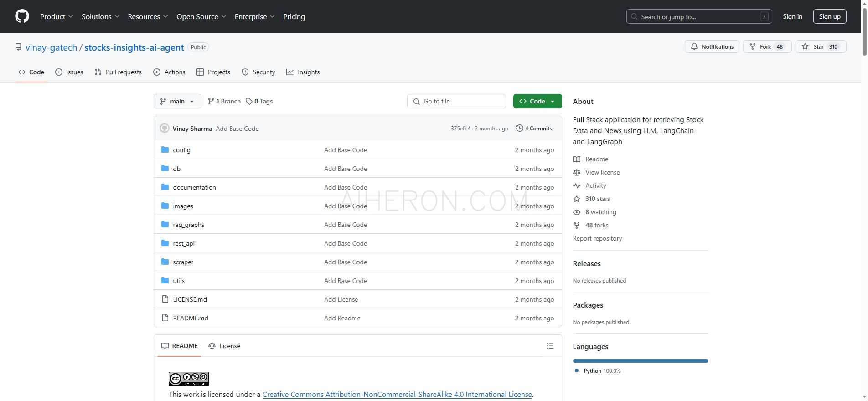Open commit hash 375efb4
Viewport: 868px width, 401px height.
[x=460, y=129]
